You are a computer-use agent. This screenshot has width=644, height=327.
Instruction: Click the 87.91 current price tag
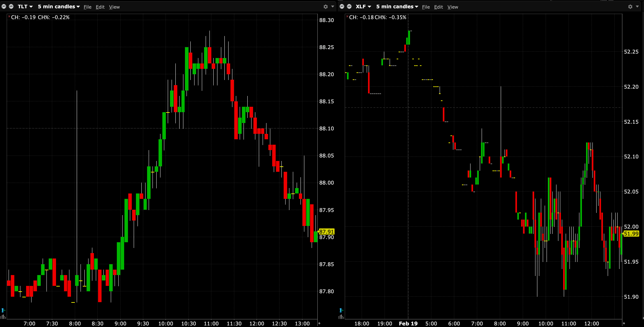coord(326,232)
